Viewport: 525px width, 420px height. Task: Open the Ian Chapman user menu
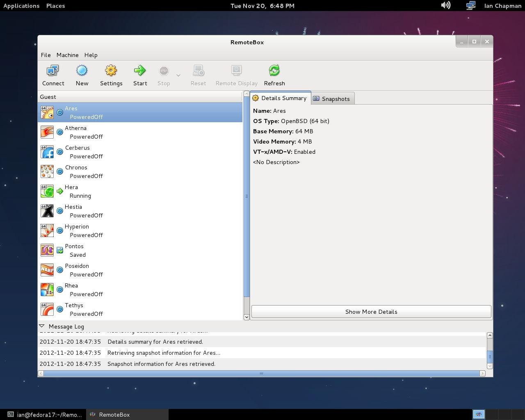(502, 6)
